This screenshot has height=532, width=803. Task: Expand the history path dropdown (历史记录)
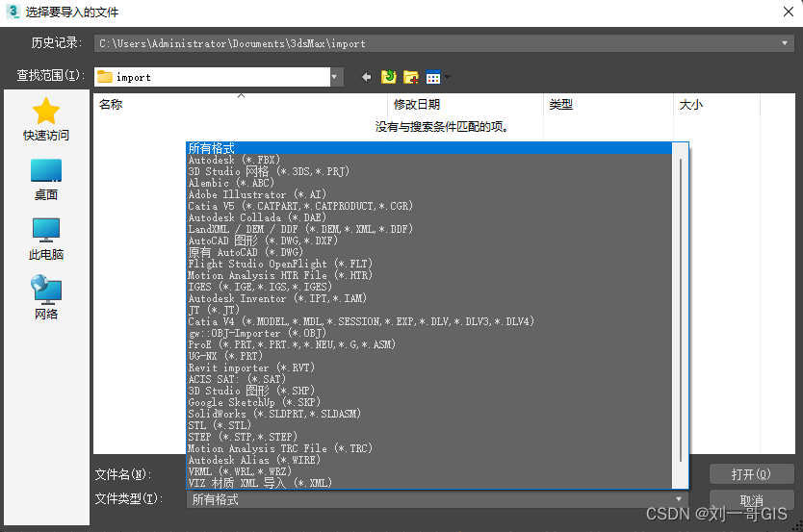click(x=784, y=43)
